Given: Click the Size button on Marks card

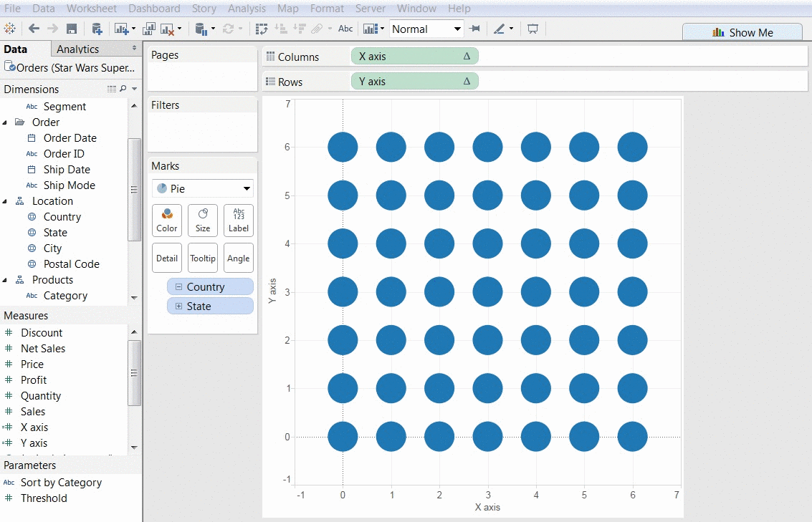Looking at the screenshot, I should tap(202, 221).
